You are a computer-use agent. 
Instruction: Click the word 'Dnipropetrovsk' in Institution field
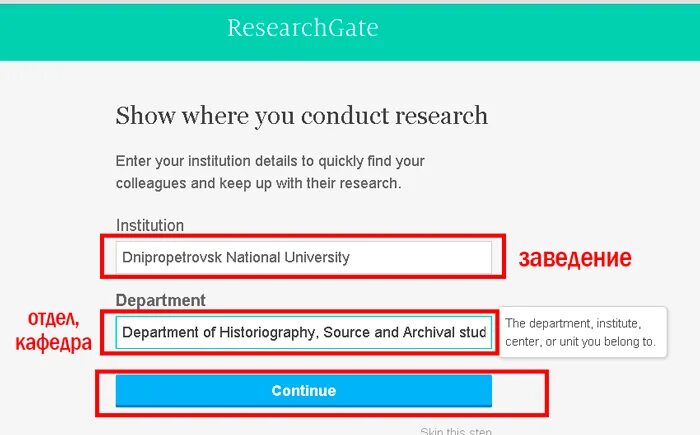pos(172,257)
